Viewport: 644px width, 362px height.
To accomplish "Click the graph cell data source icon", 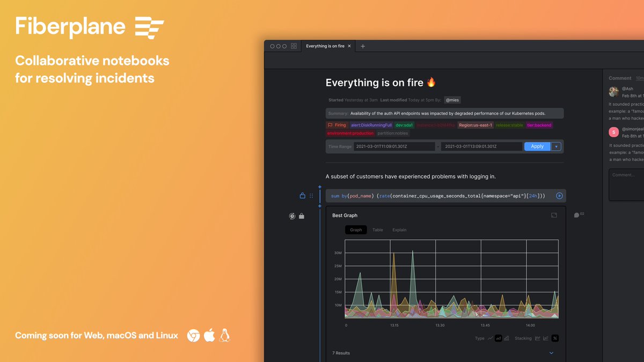I will [292, 216].
